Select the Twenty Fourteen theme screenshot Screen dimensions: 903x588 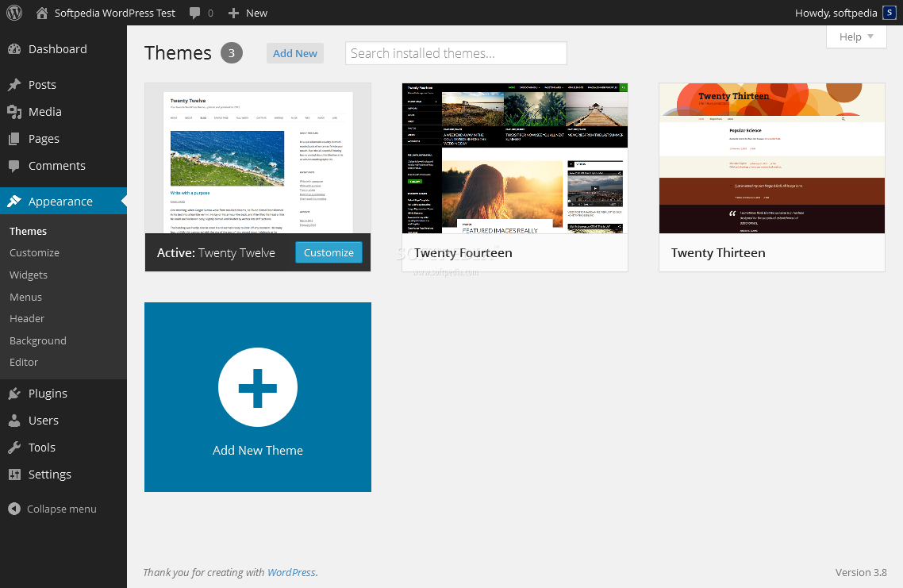pos(515,159)
